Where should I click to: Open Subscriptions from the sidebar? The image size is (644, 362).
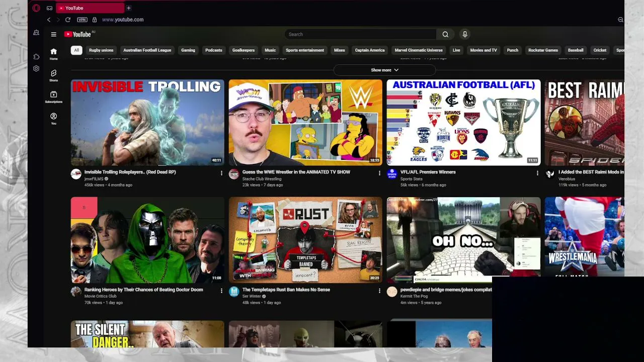click(x=54, y=97)
